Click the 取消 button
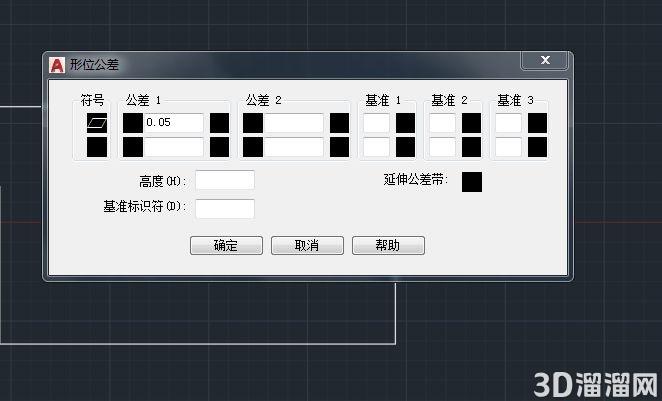Screen dimensions: 662x401 click(307, 245)
